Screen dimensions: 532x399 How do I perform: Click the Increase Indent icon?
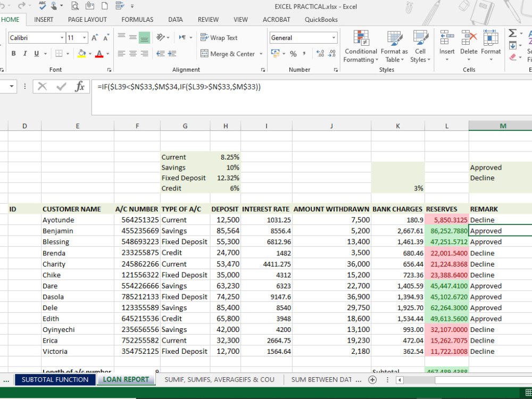pyautogui.click(x=172, y=54)
